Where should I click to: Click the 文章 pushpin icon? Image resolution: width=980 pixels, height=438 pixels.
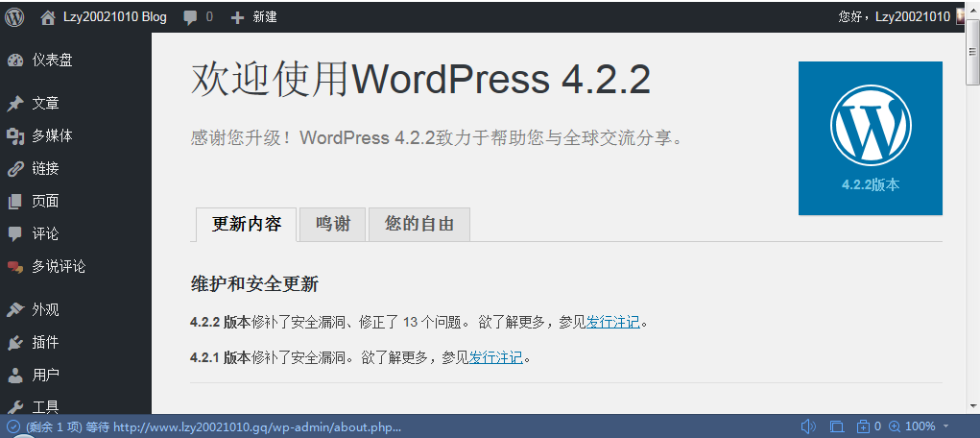pos(15,104)
